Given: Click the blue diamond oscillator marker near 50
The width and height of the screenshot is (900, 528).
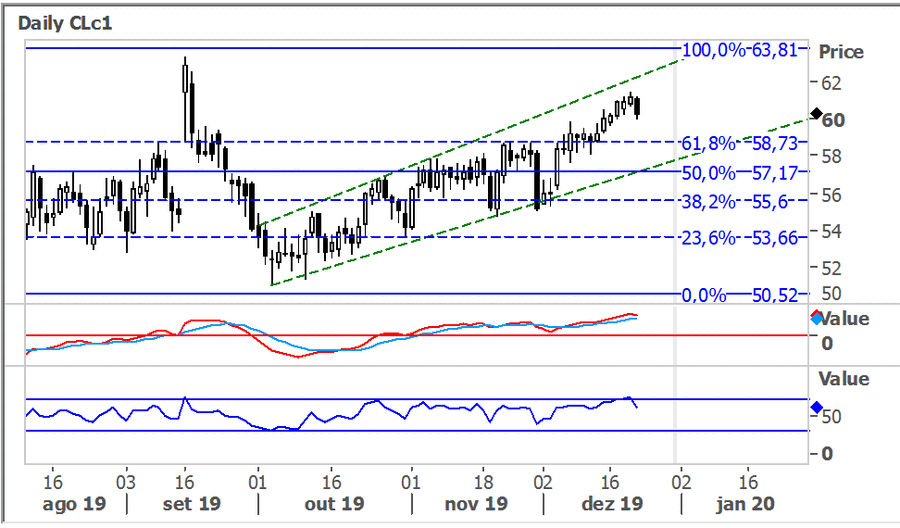Looking at the screenshot, I should click(816, 408).
